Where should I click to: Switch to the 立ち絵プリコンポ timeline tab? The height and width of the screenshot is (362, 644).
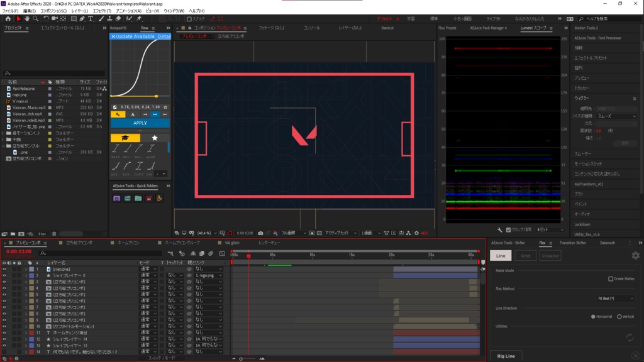click(x=79, y=243)
